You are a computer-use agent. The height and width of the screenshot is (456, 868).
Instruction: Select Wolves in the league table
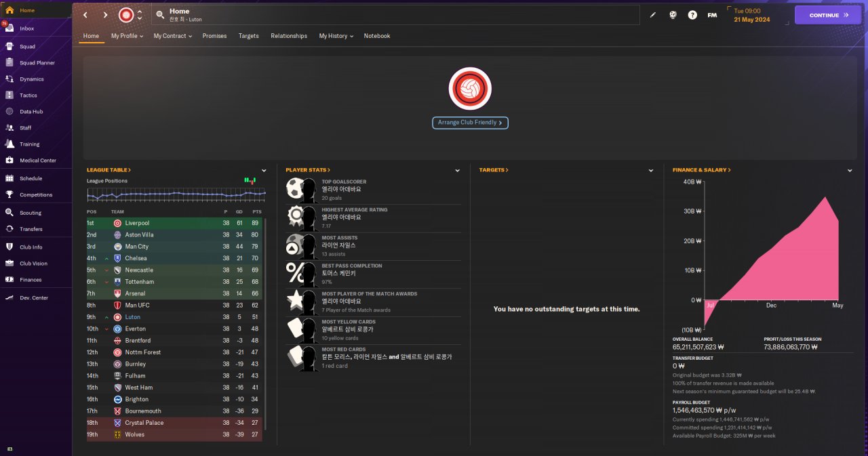click(174, 434)
